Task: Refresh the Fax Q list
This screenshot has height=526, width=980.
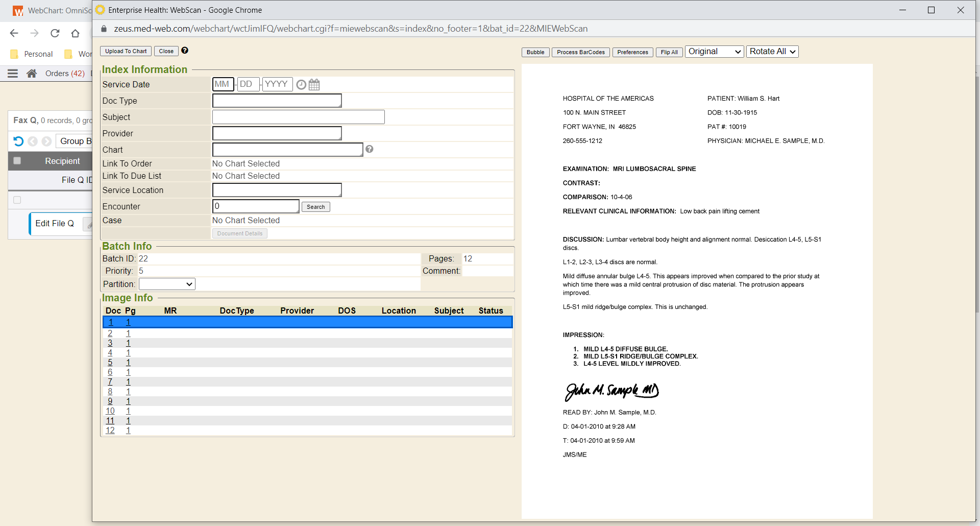Action: coord(18,141)
